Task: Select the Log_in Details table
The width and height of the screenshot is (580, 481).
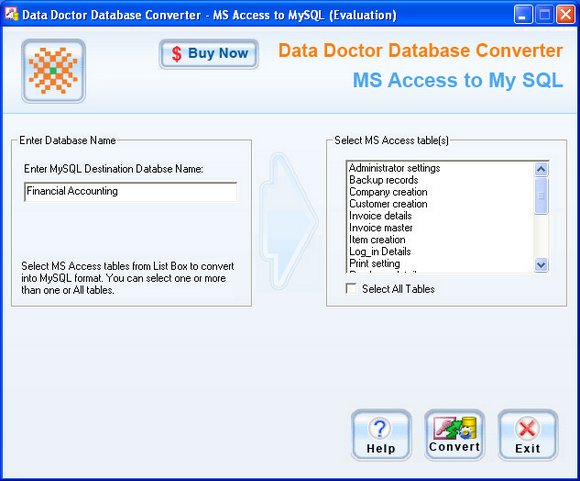Action: coord(380,251)
